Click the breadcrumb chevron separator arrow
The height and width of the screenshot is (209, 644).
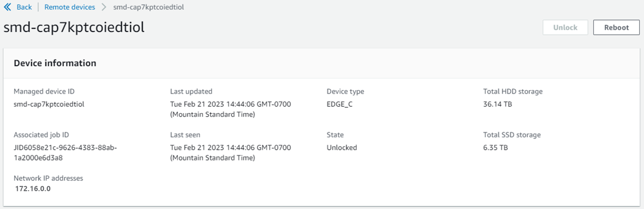tap(104, 7)
